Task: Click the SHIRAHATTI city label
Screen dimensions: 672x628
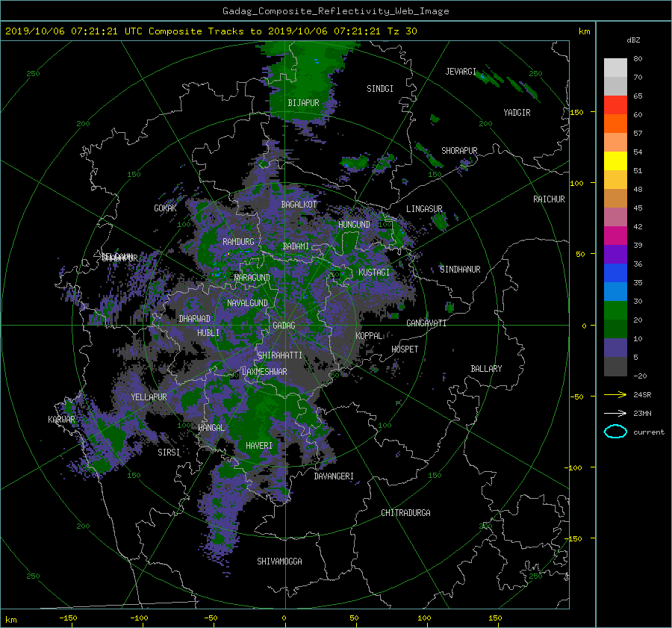Action: point(280,355)
